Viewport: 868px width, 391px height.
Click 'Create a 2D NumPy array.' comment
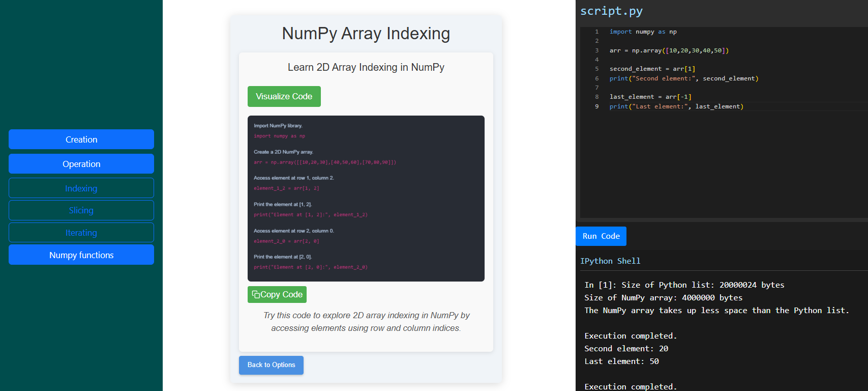point(283,152)
